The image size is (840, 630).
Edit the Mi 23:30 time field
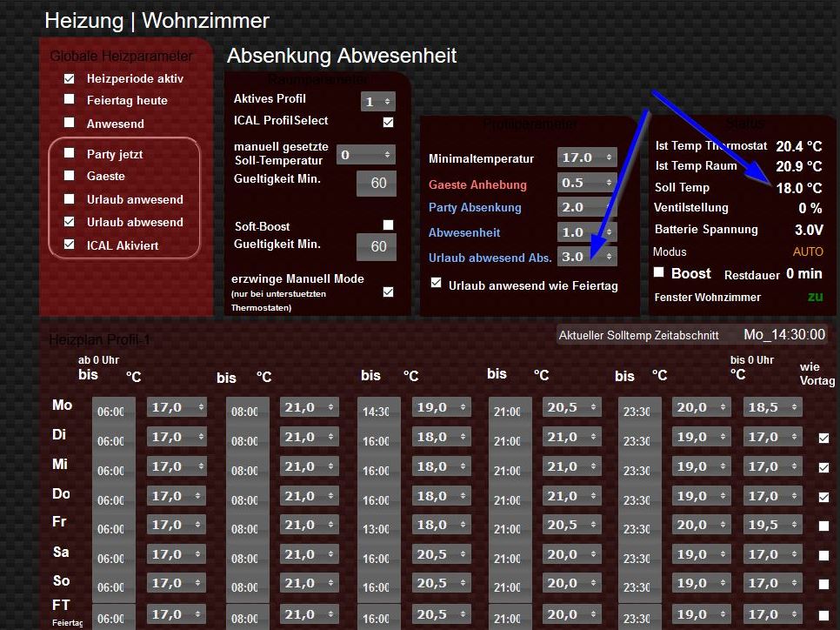tap(639, 471)
